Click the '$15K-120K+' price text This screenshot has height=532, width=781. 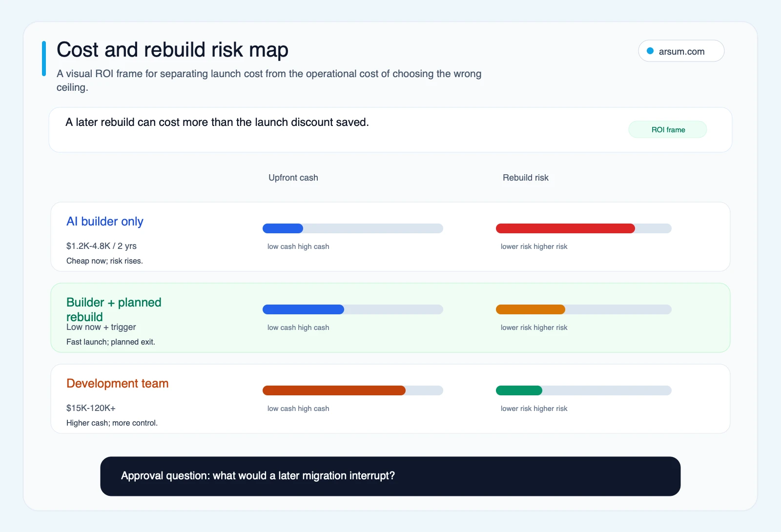[91, 408]
